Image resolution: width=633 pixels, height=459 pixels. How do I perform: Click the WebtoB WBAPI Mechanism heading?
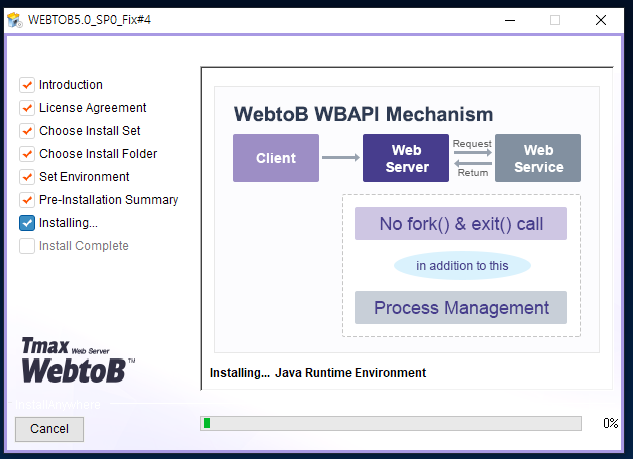(363, 114)
